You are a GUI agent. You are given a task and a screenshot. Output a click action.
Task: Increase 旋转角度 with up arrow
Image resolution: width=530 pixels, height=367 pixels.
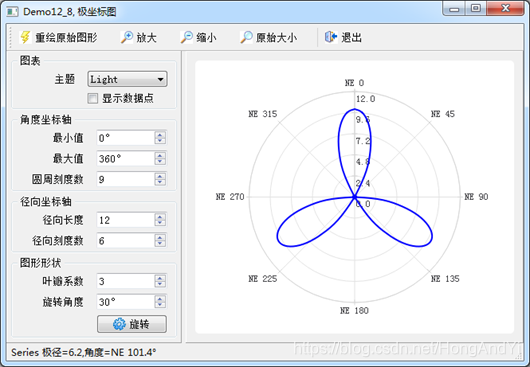pyautogui.click(x=160, y=298)
